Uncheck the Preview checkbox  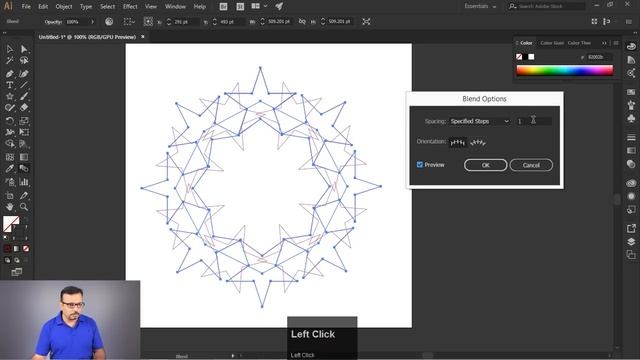click(420, 164)
